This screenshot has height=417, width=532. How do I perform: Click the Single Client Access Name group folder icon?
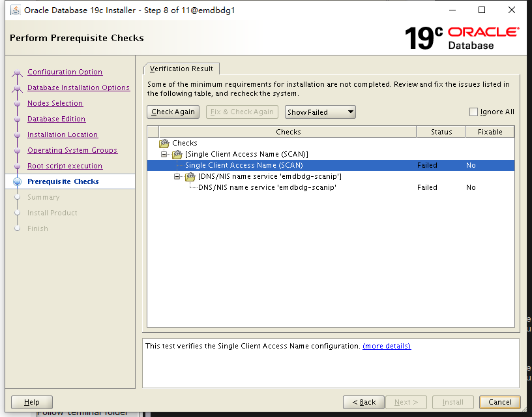pos(177,155)
